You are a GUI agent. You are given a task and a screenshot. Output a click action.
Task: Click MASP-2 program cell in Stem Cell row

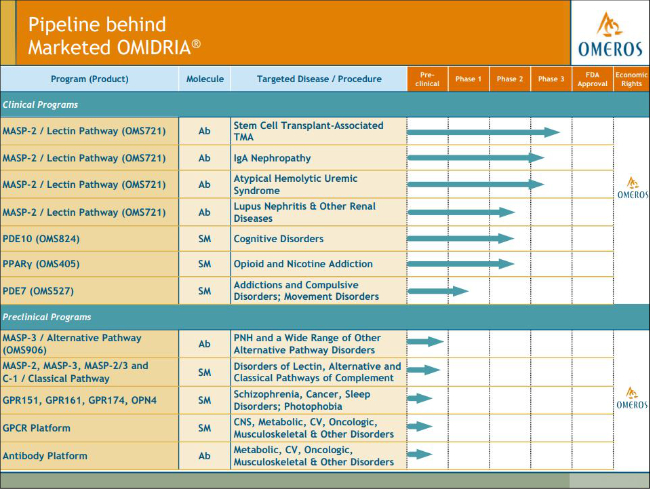pyautogui.click(x=90, y=131)
